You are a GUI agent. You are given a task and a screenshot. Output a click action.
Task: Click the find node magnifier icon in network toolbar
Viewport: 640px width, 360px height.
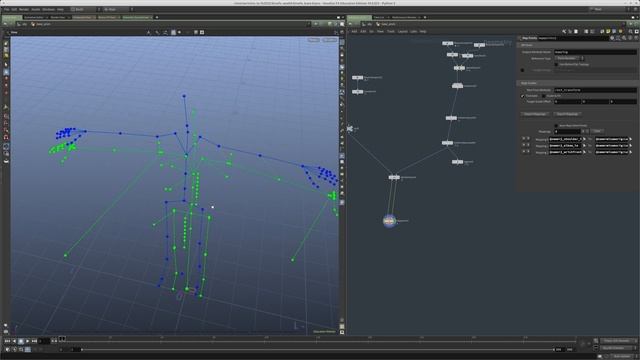[x=631, y=31]
